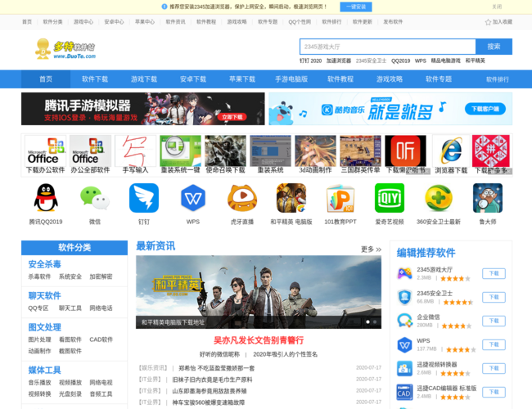532x409 pixels.
Task: Open the 手写输入 thumbnail
Action: (x=135, y=151)
